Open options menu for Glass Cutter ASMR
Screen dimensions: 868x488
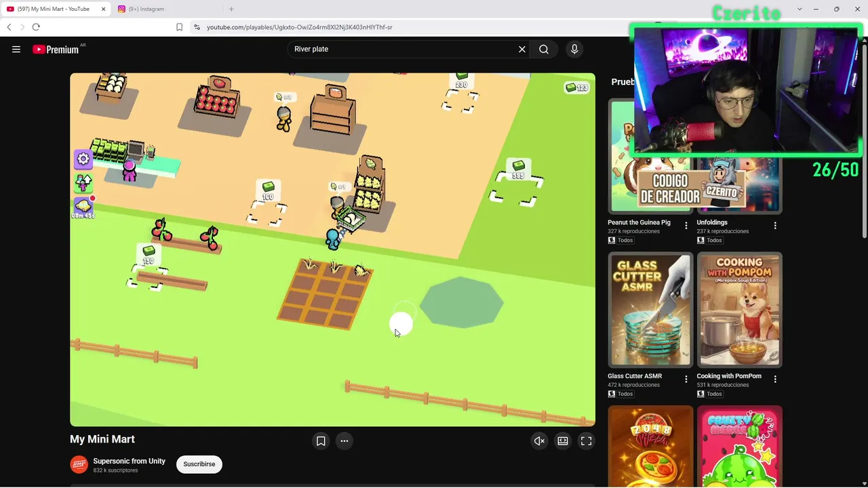click(x=686, y=380)
